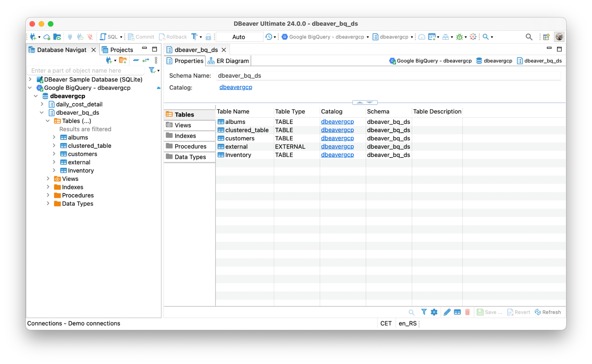Click the Commit toolbar button
The image size is (592, 364).
point(141,37)
